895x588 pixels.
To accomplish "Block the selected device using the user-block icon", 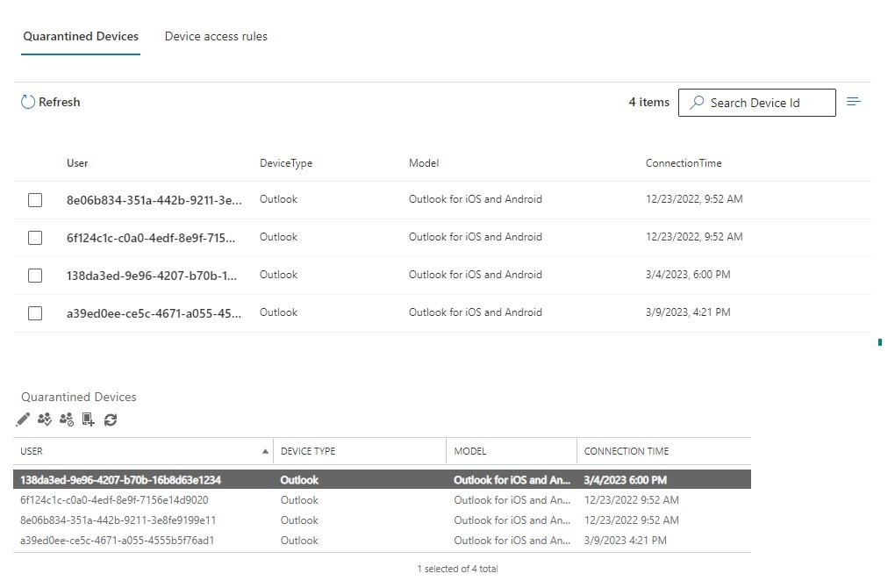I will (x=66, y=419).
